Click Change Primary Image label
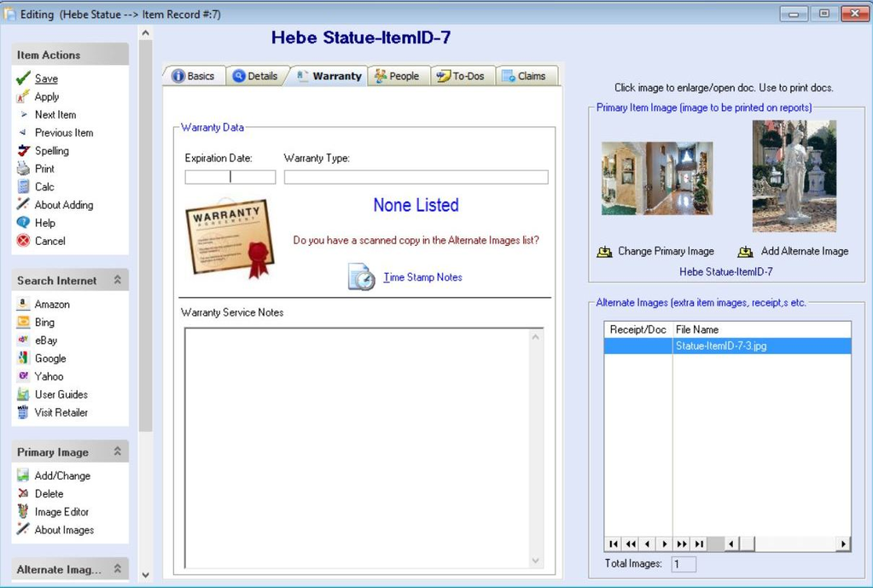This screenshot has width=873, height=588. (666, 251)
